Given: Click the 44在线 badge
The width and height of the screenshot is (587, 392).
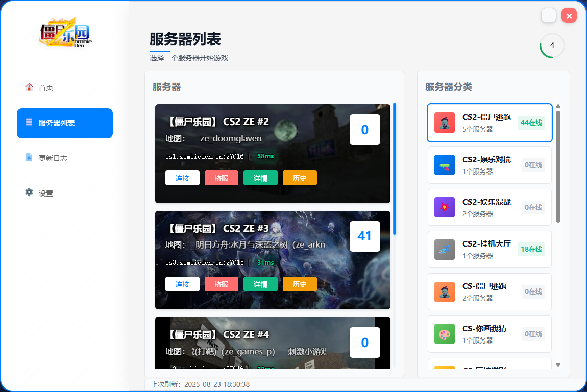Looking at the screenshot, I should point(531,123).
